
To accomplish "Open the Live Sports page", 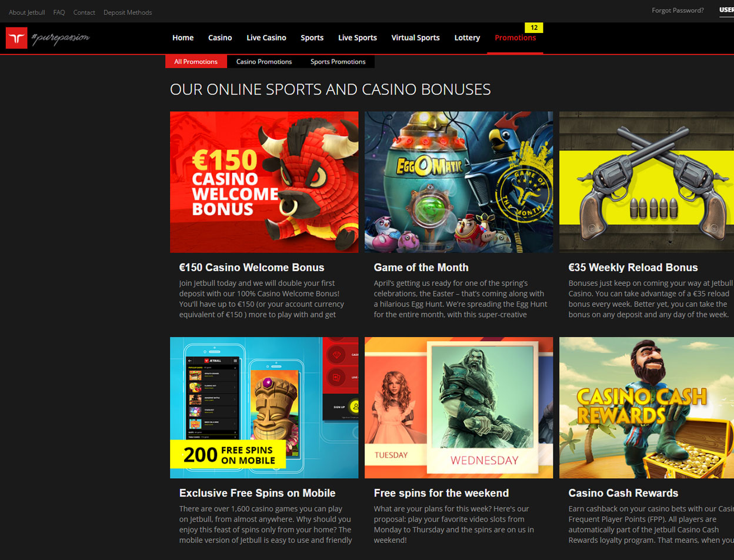I will (x=358, y=38).
